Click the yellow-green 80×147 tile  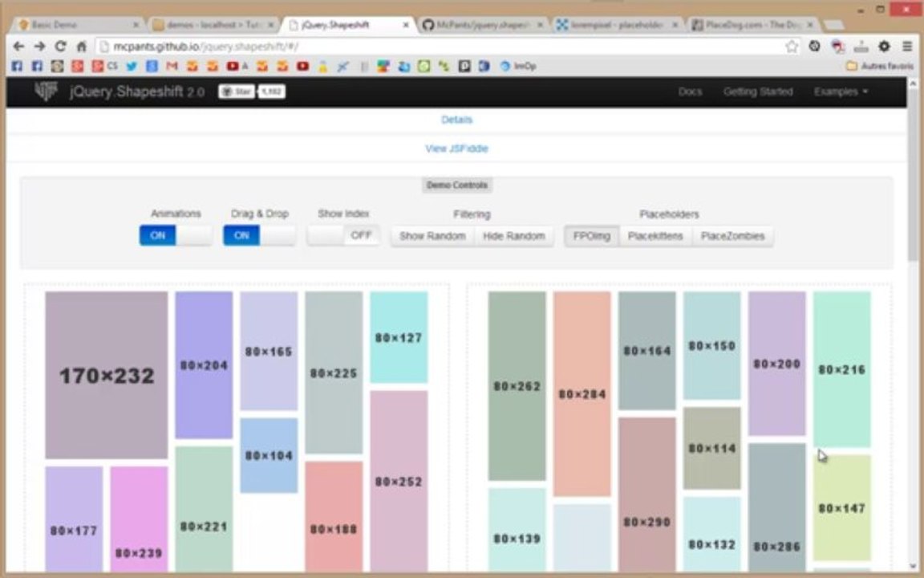[842, 507]
